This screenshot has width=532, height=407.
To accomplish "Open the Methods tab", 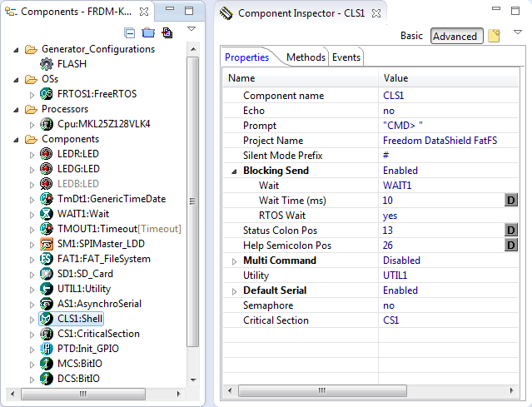I will tap(306, 57).
